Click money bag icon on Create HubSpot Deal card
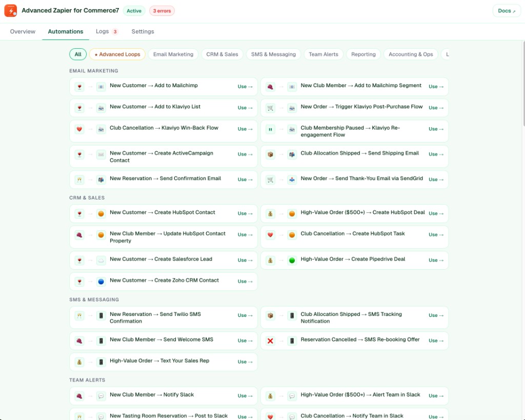Screen dimensions: 525x420 pyautogui.click(x=270, y=214)
